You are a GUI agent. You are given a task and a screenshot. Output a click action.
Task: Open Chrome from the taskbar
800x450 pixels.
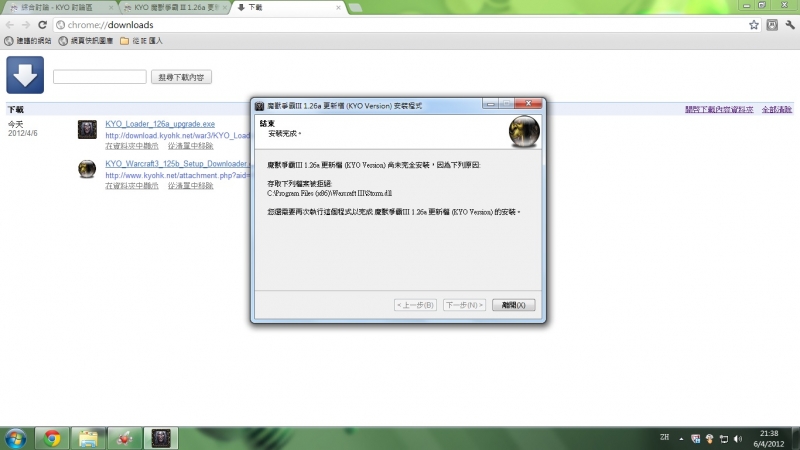(52, 438)
